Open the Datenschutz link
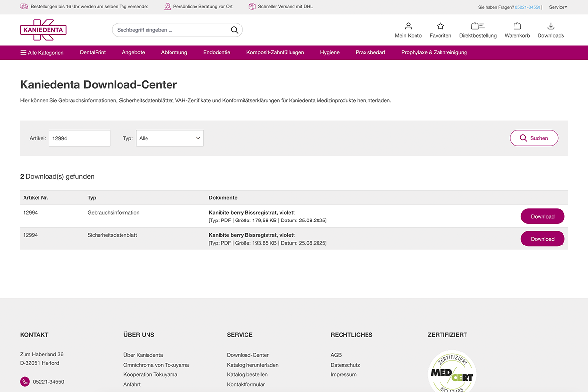This screenshot has width=588, height=392. tap(345, 365)
